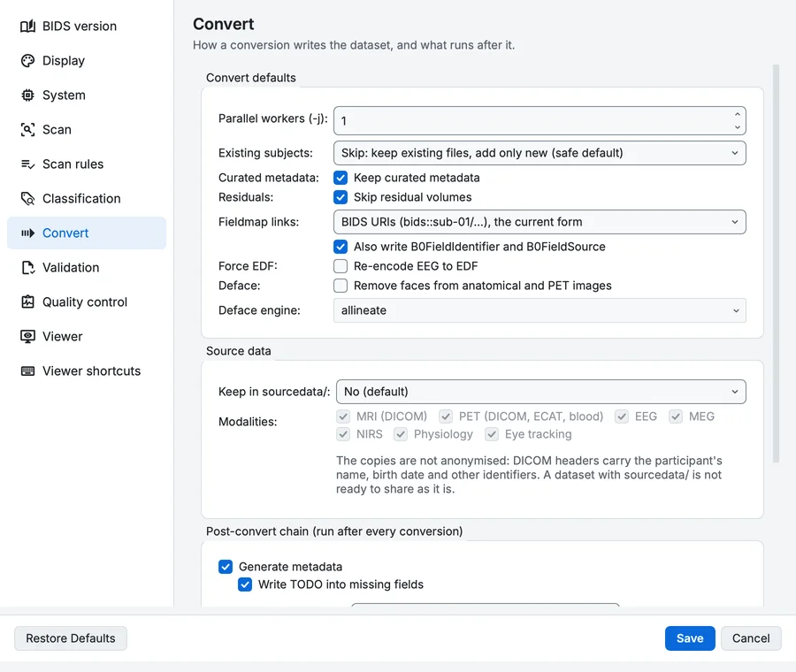Open the Scan settings label
796x672 pixels.
pyautogui.click(x=57, y=129)
